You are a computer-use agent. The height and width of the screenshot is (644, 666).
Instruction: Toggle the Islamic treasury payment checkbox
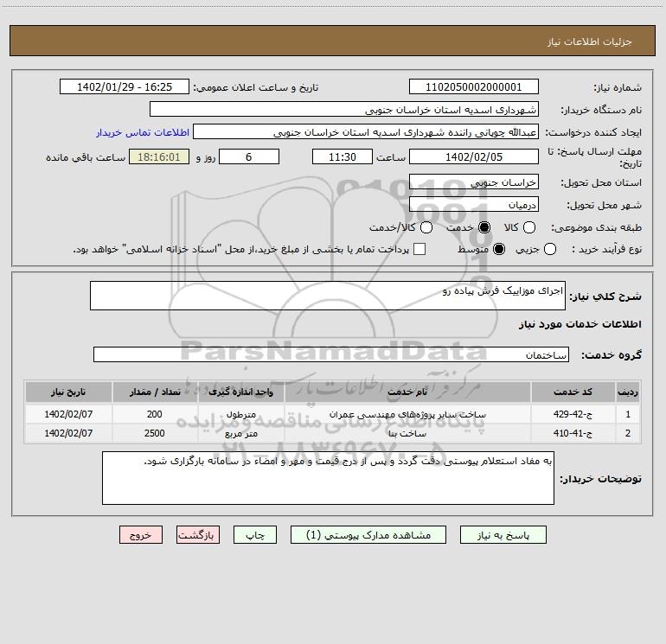(419, 249)
